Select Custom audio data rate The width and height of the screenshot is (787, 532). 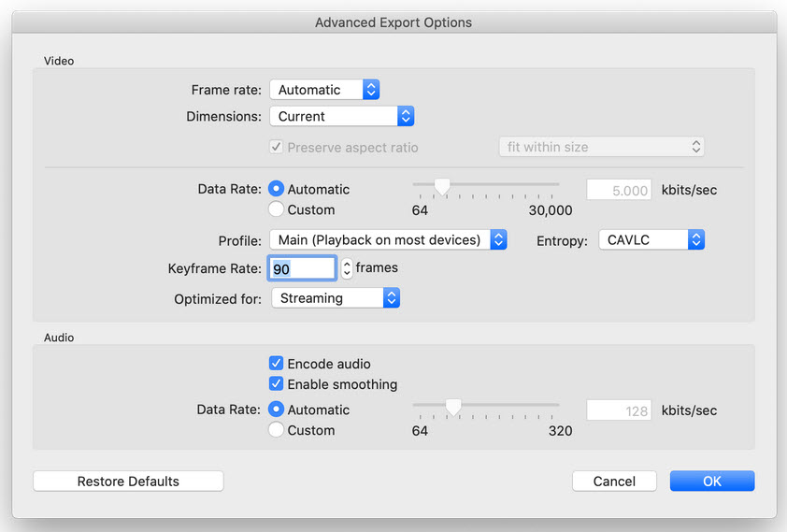coord(277,430)
